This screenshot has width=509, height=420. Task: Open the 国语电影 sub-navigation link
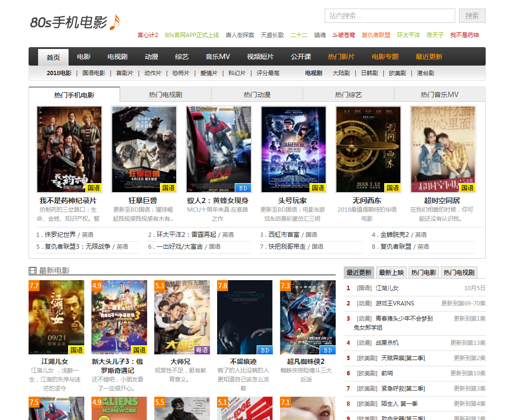tap(94, 73)
